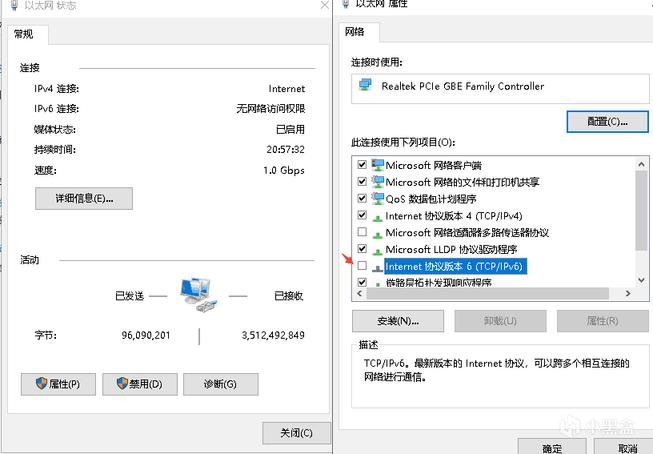Click the horizontal scrollbar thumb
Viewport: 653px width, 454px height.
(x=487, y=293)
